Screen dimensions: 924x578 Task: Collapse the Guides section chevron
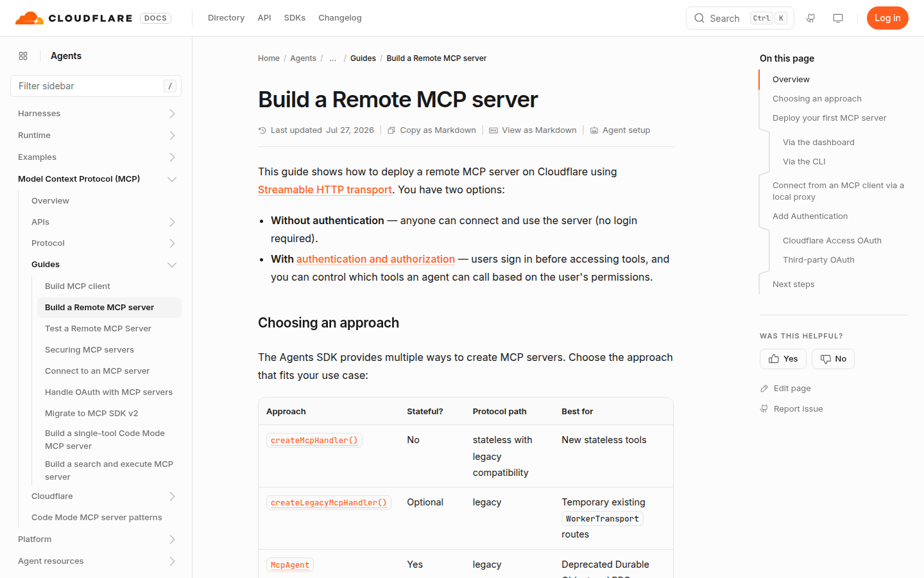tap(172, 265)
